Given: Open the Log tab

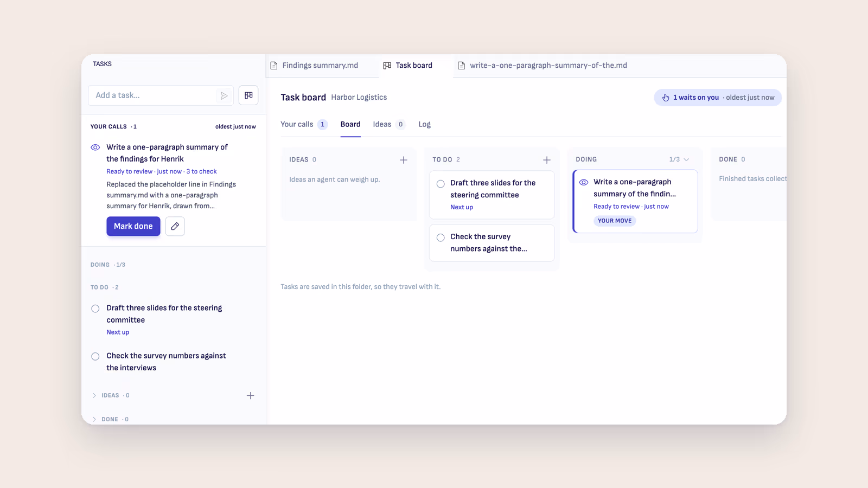Looking at the screenshot, I should [x=424, y=125].
